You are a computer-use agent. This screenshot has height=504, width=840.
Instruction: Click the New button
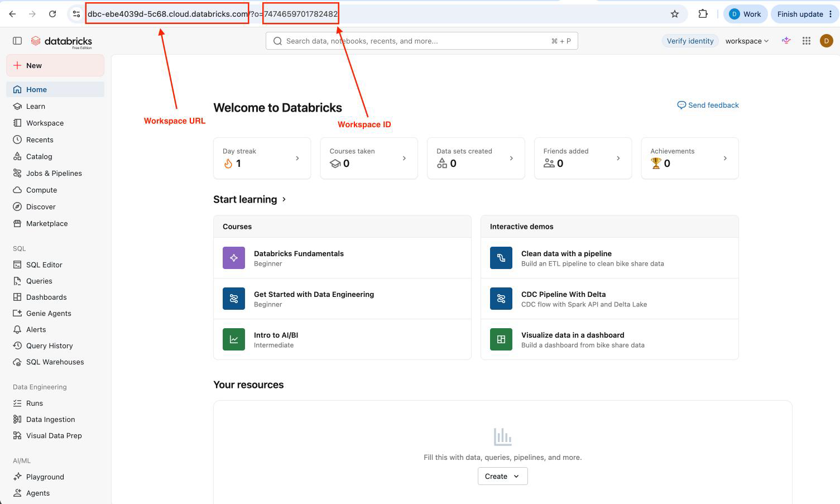pos(55,65)
